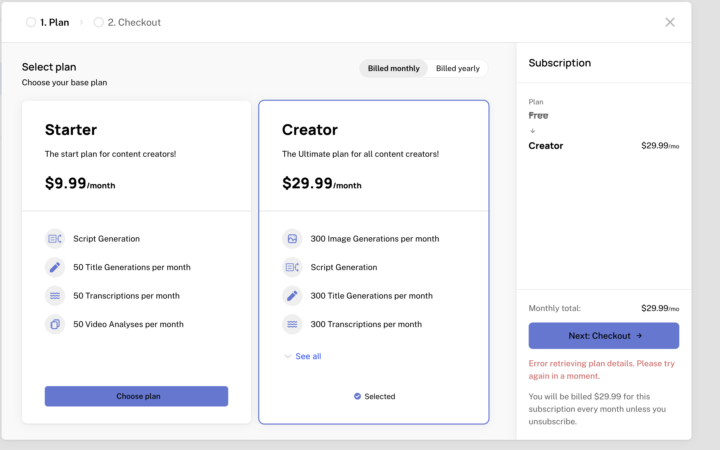Click the Select plan heading

click(49, 67)
